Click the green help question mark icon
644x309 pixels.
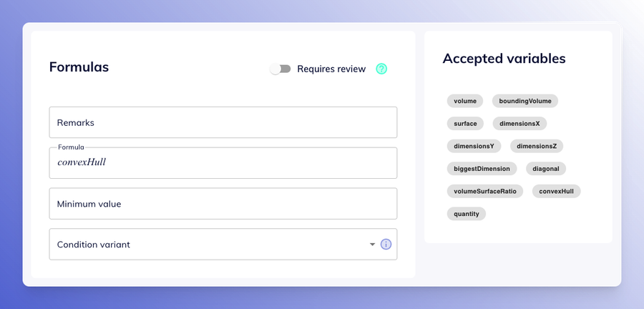coord(381,69)
